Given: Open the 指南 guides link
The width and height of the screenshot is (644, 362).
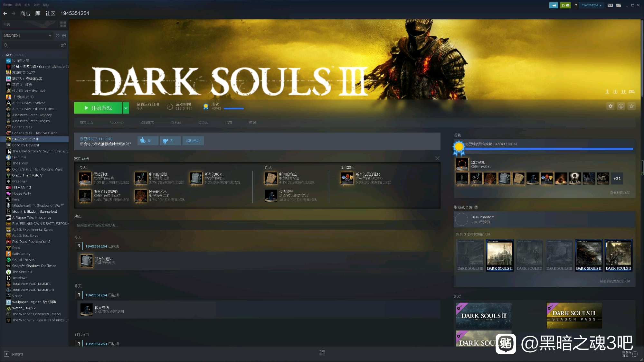Looking at the screenshot, I should [229, 123].
